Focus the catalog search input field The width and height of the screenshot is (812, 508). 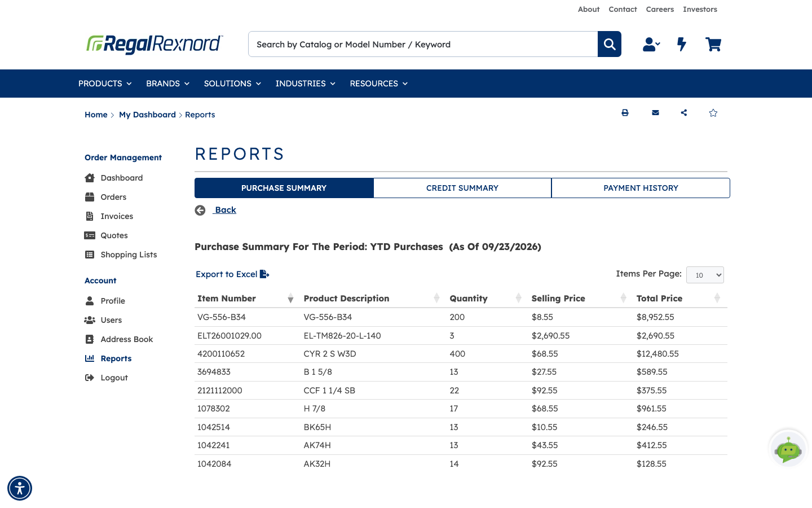tap(423, 44)
